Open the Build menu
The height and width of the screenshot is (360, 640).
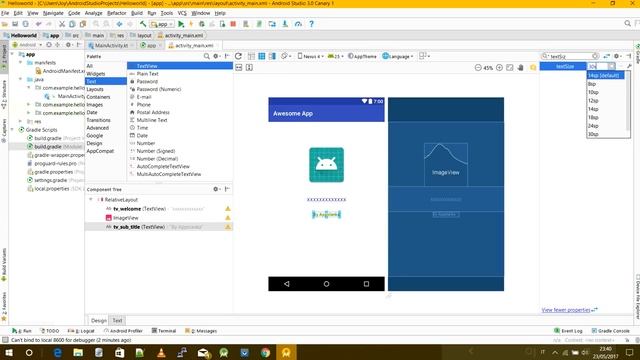point(137,13)
